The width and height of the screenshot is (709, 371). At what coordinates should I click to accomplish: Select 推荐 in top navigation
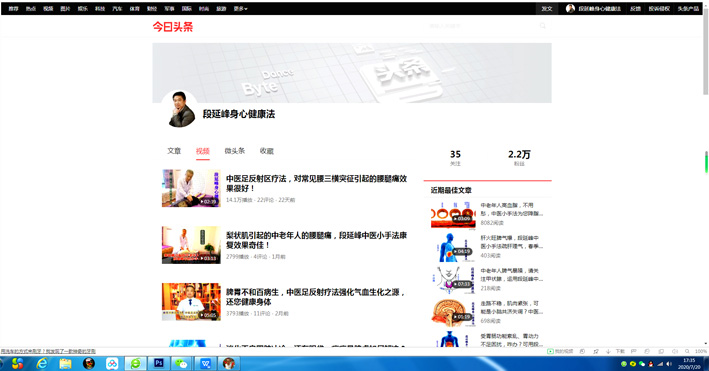[14, 9]
